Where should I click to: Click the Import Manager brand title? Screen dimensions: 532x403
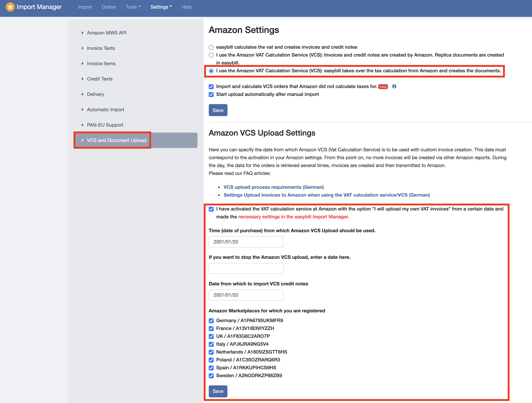coord(39,7)
